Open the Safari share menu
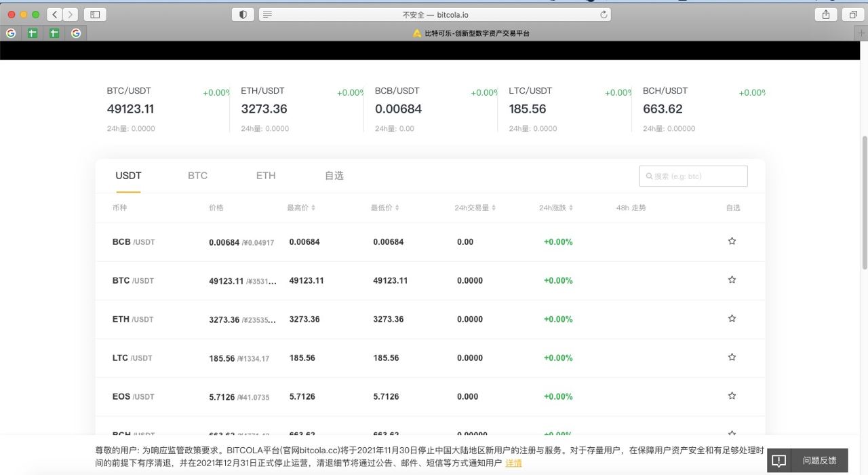Image resolution: width=868 pixels, height=475 pixels. (826, 14)
